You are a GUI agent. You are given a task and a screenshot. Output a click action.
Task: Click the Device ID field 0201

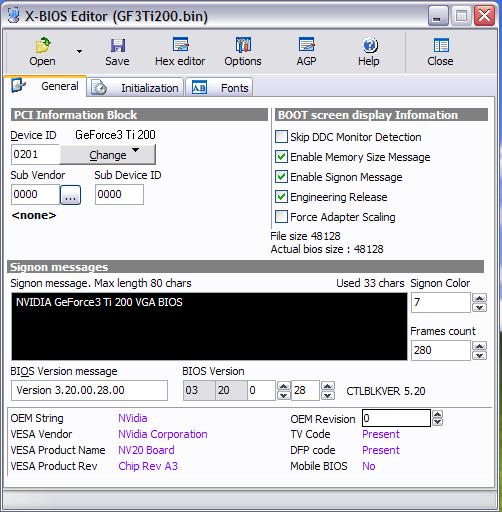click(x=35, y=154)
